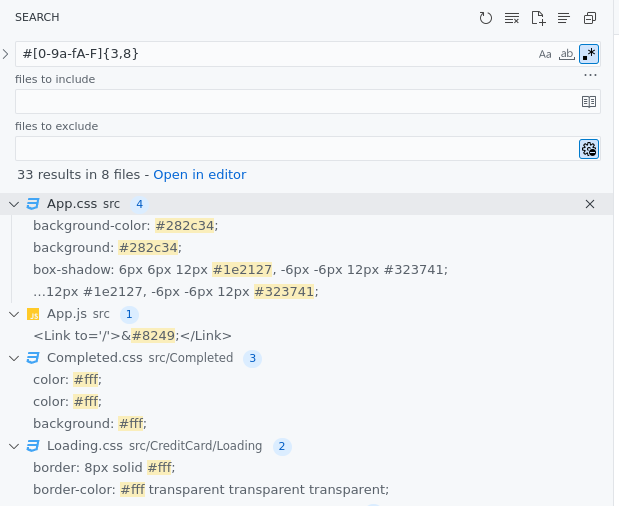The height and width of the screenshot is (506, 619).
Task: Collapse all search results
Action: point(590,18)
